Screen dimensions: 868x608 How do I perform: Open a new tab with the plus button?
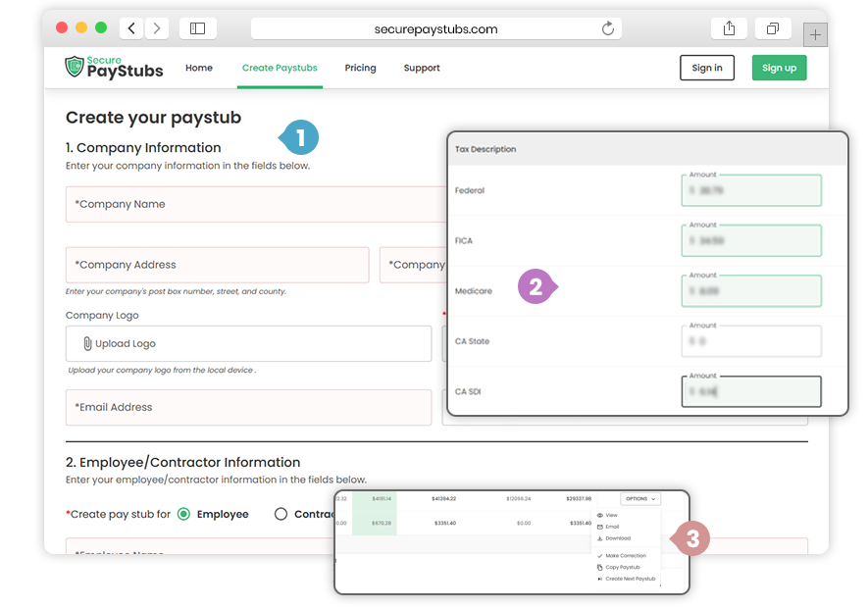click(815, 35)
